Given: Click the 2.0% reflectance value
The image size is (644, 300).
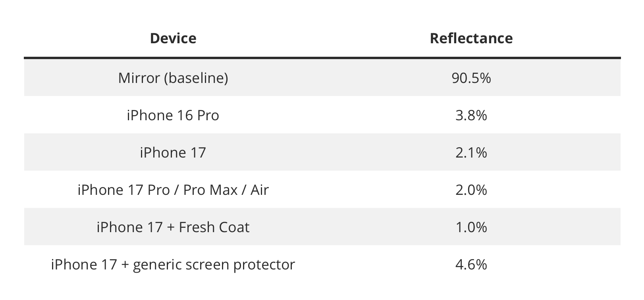Looking at the screenshot, I should [x=471, y=190].
